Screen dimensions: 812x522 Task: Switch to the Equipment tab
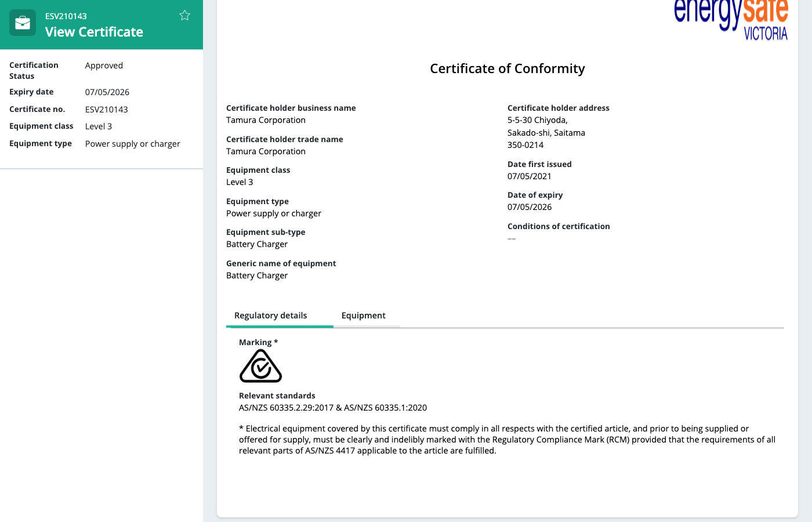[x=364, y=315]
